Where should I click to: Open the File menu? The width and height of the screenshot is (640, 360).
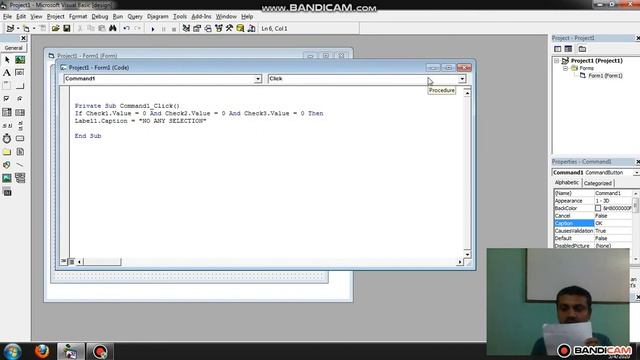tap(7, 16)
